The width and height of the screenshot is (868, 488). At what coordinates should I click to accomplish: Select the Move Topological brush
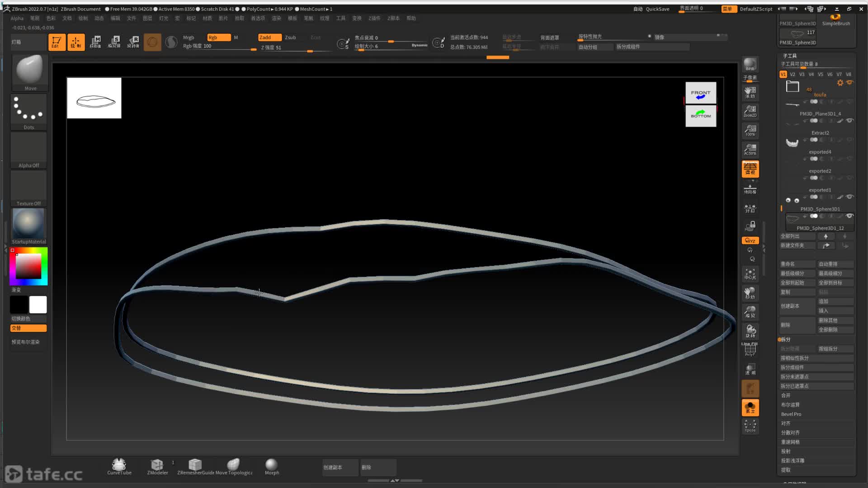tap(234, 467)
